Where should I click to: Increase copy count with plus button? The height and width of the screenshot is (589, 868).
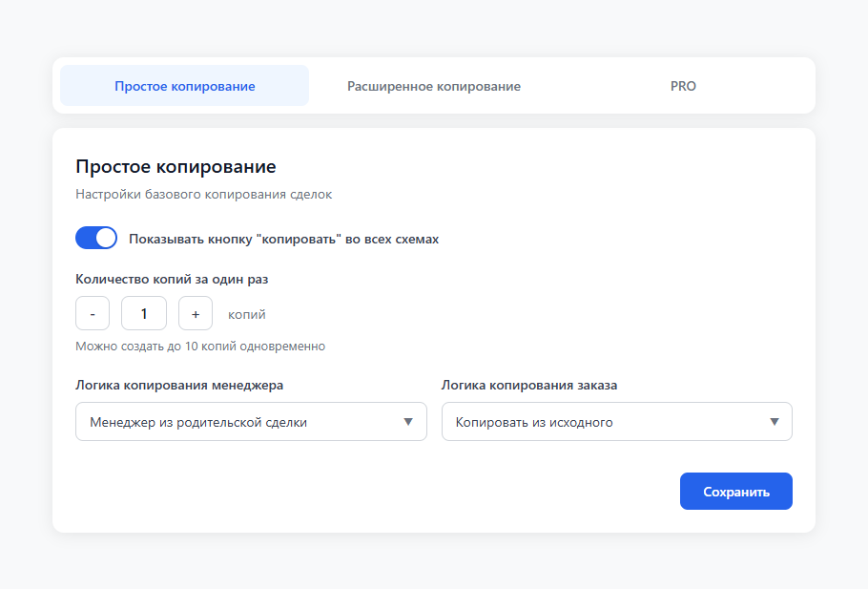click(196, 314)
